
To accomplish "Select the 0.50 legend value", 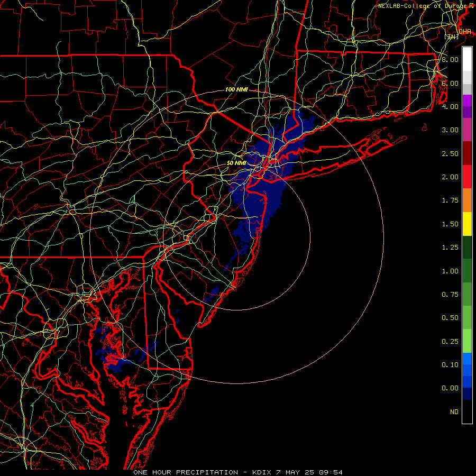I will (450, 318).
